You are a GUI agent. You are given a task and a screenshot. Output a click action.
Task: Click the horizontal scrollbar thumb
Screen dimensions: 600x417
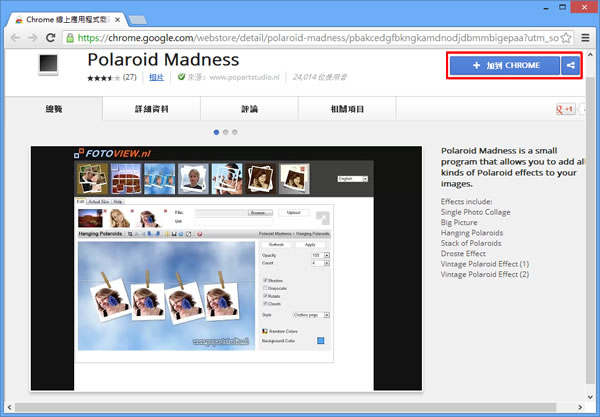[285, 407]
